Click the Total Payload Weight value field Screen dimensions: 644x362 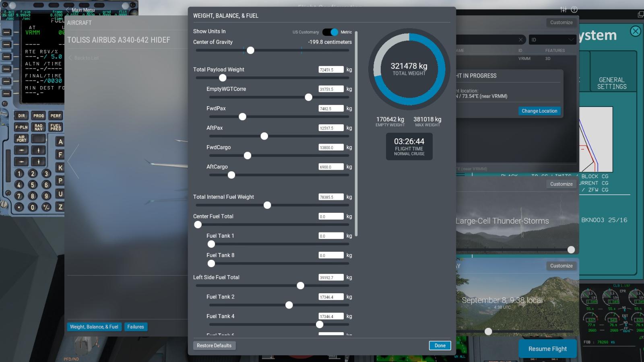(331, 70)
